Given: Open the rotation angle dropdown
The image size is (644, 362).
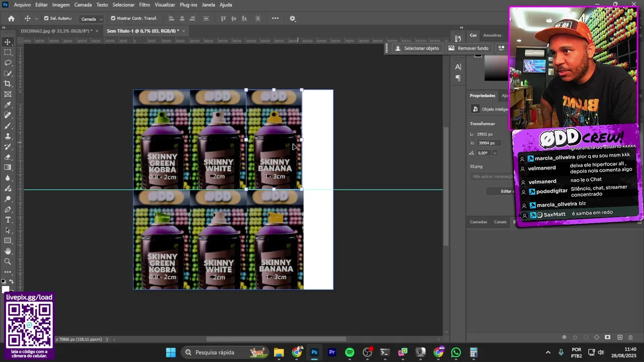Looking at the screenshot, I should 495,153.
